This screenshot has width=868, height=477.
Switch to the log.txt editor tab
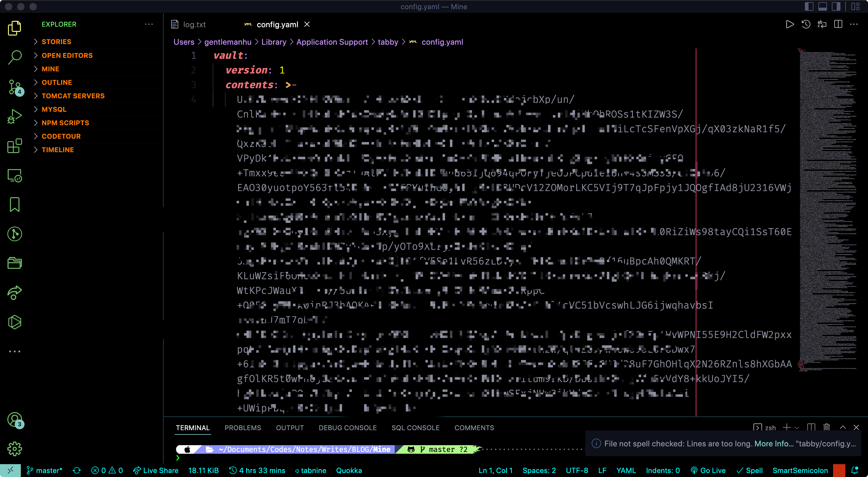tap(194, 24)
